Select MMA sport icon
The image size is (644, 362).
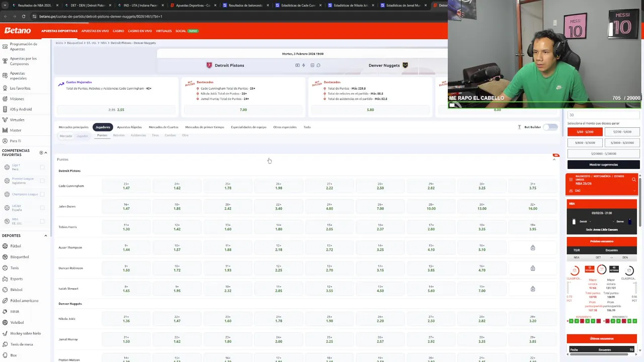(5, 311)
